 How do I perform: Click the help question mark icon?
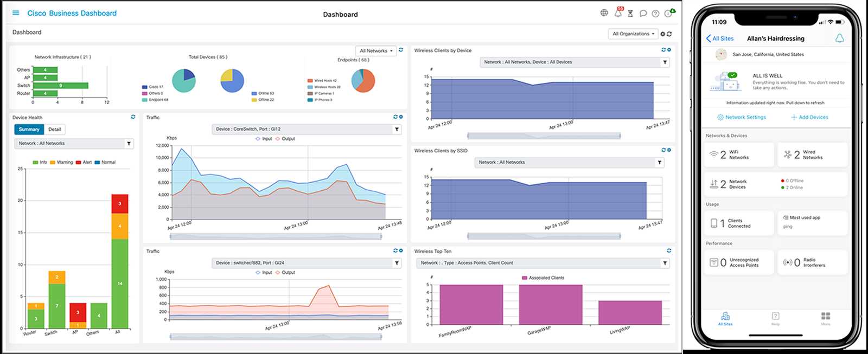coord(655,14)
